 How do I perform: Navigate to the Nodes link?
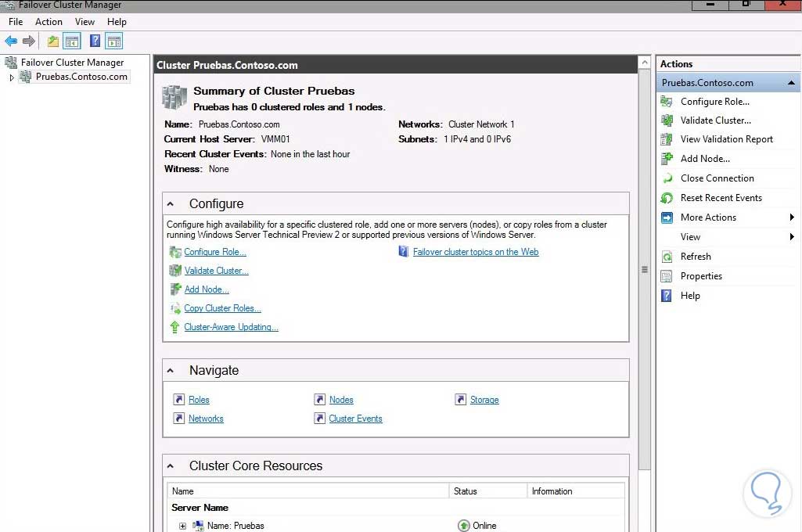click(341, 400)
